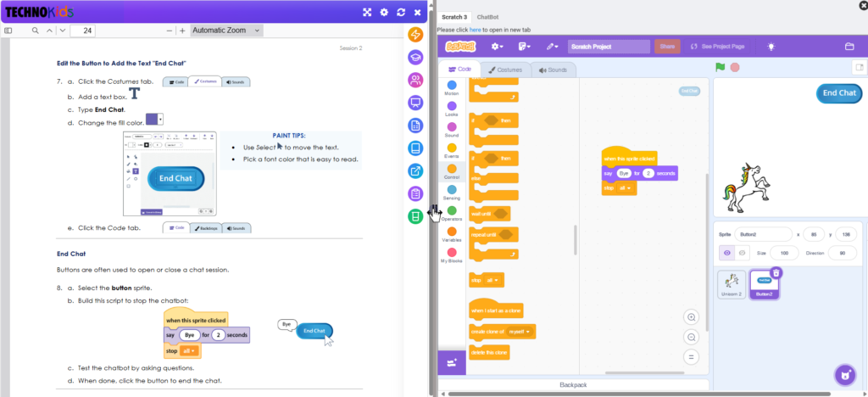This screenshot has width=868, height=397.
Task: Select the My Blocks category
Action: pyautogui.click(x=452, y=256)
